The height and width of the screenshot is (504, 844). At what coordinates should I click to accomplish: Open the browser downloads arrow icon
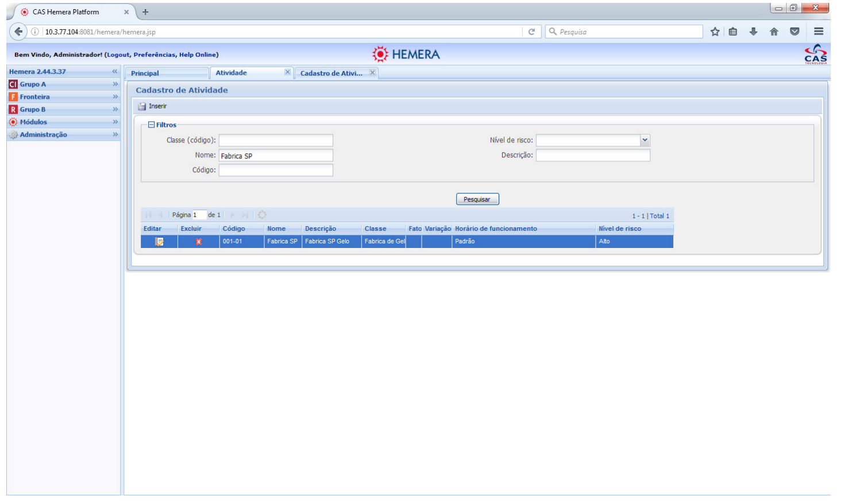click(753, 32)
